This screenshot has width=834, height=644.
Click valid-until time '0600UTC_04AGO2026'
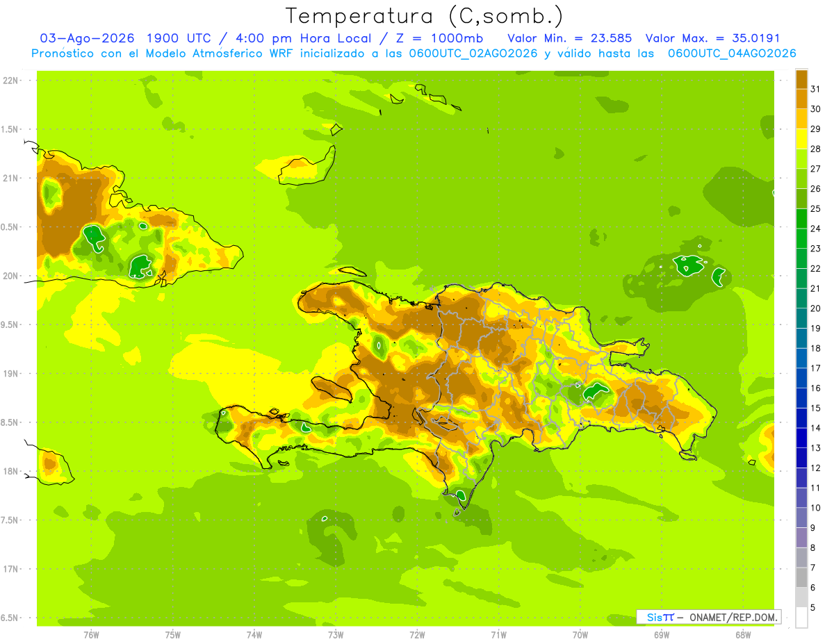(x=732, y=53)
